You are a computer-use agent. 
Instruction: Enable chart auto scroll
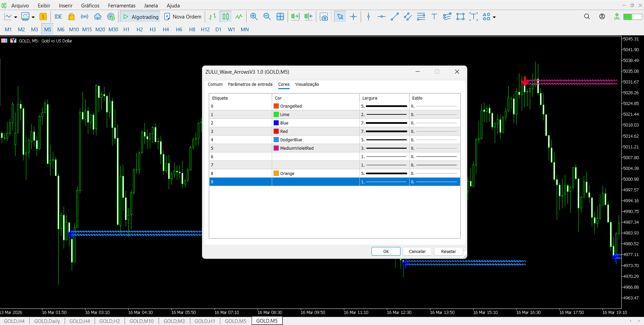[295, 16]
